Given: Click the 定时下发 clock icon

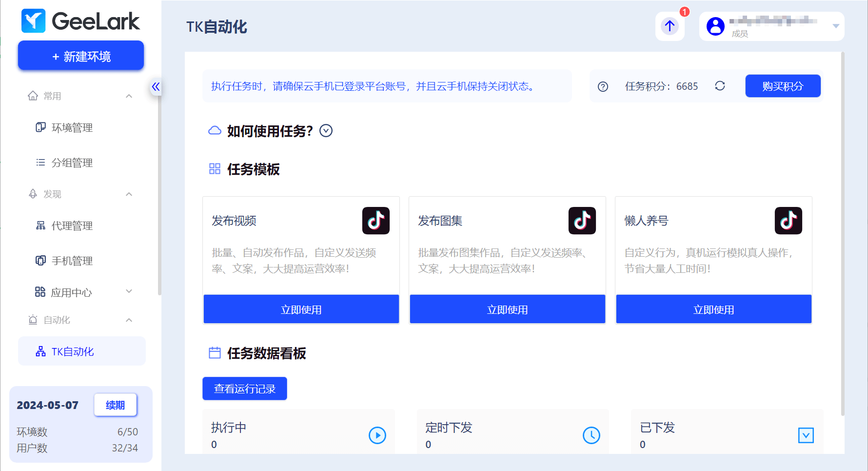Looking at the screenshot, I should (591, 435).
